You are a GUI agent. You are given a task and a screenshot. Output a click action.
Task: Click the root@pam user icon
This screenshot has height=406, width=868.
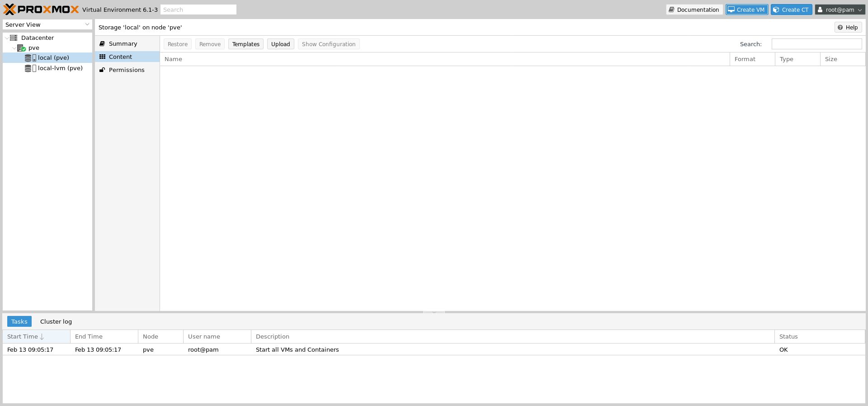click(x=820, y=10)
